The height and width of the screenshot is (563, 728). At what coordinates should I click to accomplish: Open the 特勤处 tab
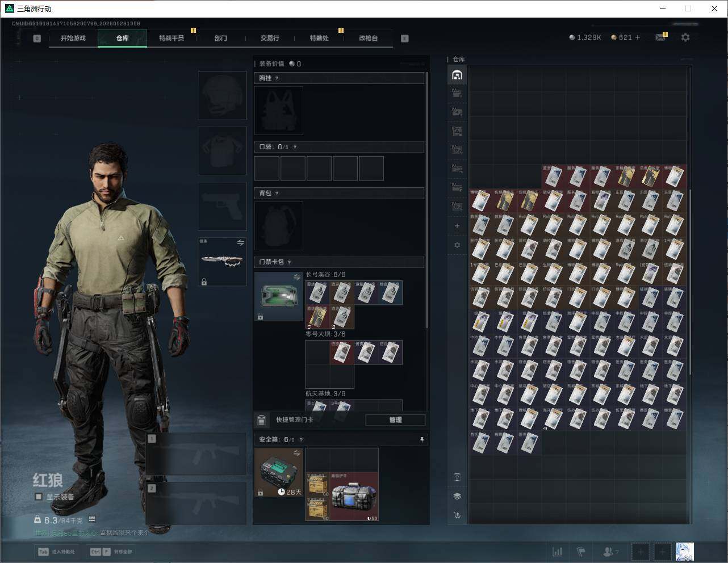coord(319,38)
